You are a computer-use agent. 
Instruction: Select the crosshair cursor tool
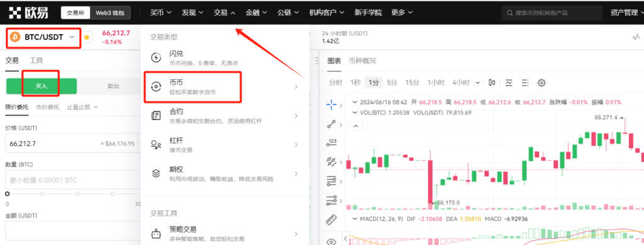tap(331, 105)
